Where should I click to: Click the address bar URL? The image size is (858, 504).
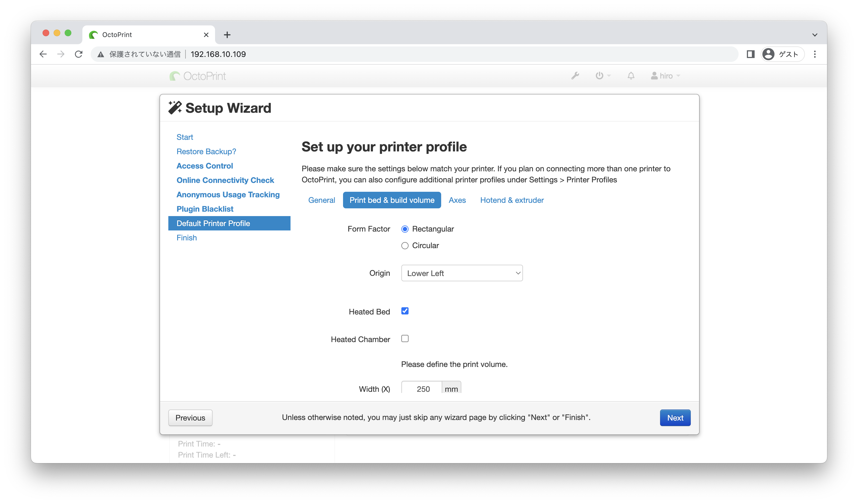[x=218, y=54]
